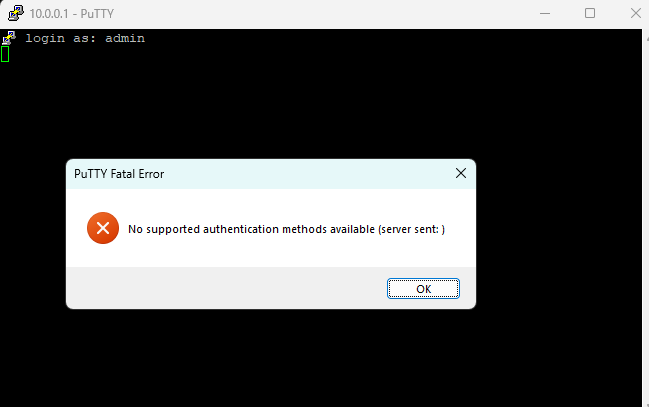Screen dimensions: 649x407
Task: Click the terminal scrollbar up arrow
Action: [x=647, y=38]
